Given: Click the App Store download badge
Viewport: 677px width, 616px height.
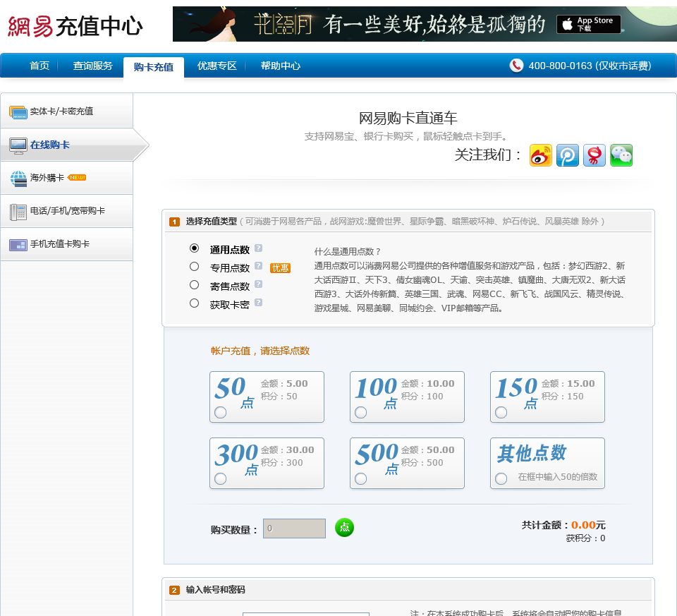Looking at the screenshot, I should coord(588,24).
